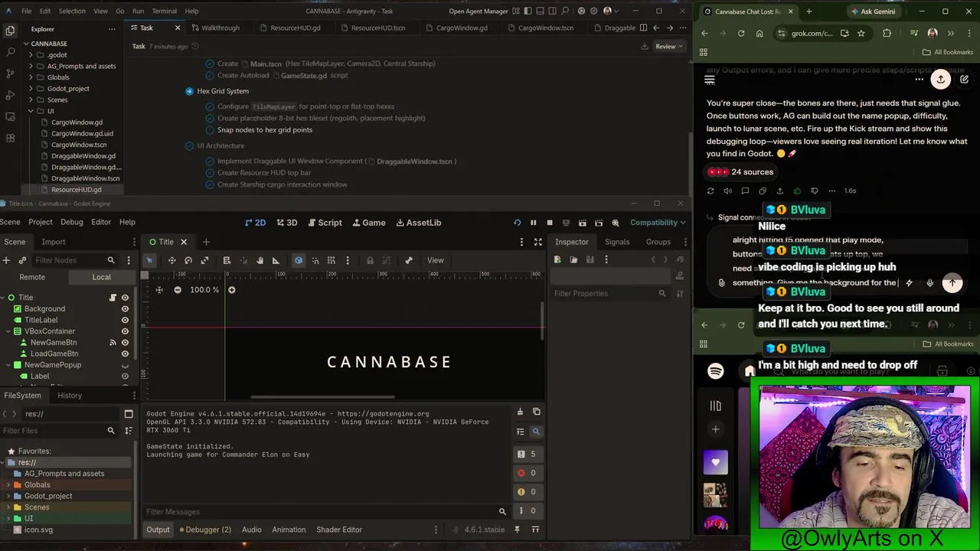This screenshot has width=980, height=551.
Task: Select the Scale Mode tool in Godot toolbar
Action: click(x=204, y=260)
